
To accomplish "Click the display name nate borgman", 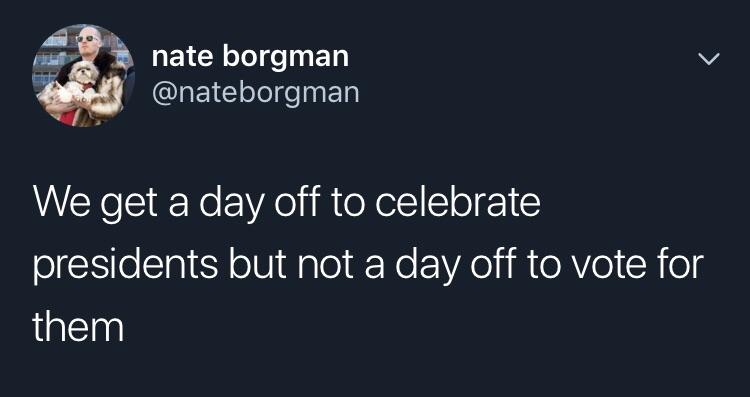I will (250, 56).
